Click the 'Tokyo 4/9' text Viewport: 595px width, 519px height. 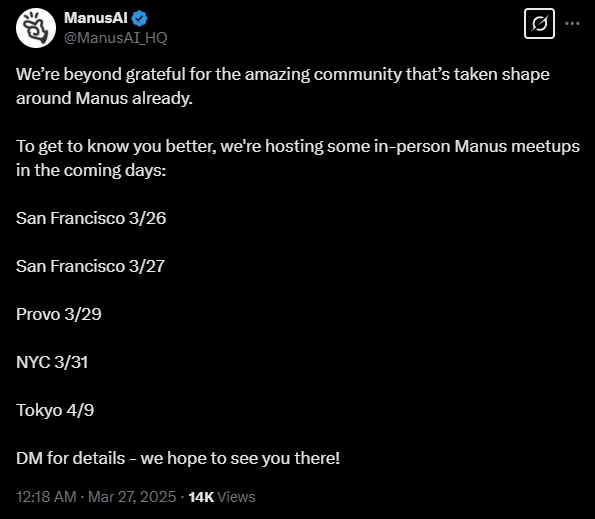[55, 410]
